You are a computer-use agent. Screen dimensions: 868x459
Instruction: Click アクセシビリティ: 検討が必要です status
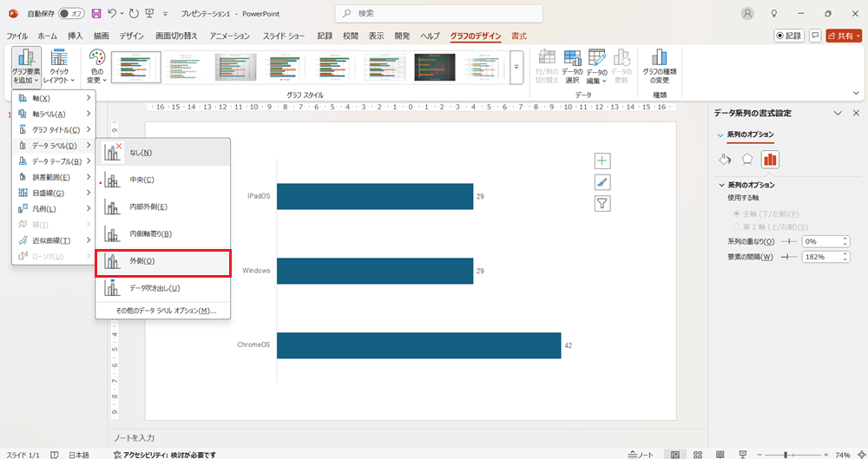point(164,455)
